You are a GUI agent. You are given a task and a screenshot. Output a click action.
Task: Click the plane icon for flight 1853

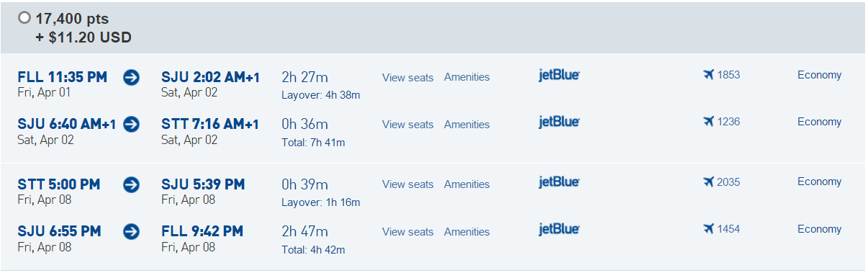708,74
